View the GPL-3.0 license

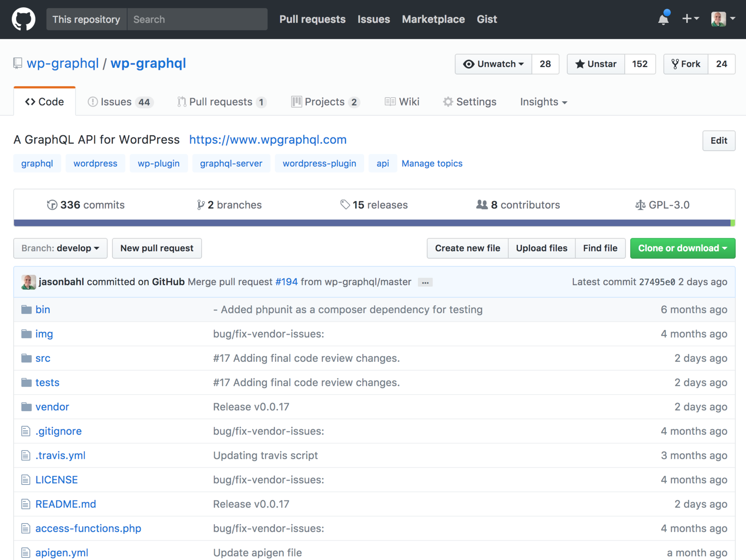[662, 205]
